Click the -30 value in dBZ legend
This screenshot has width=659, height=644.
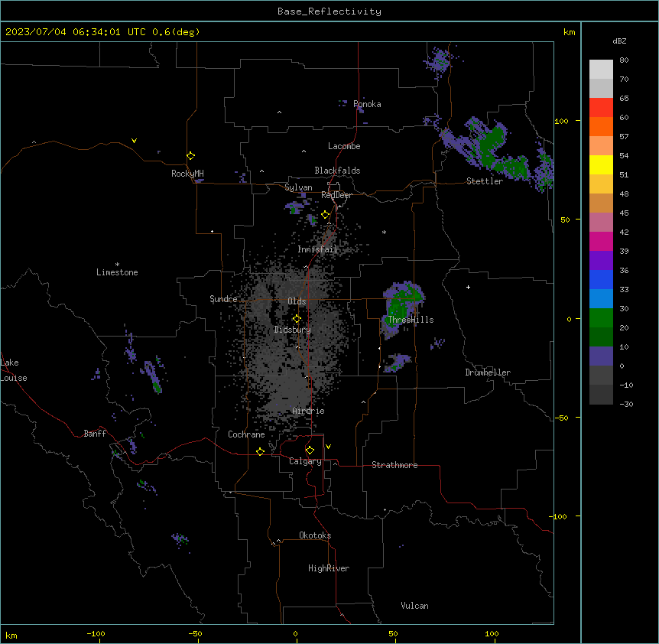pos(626,405)
